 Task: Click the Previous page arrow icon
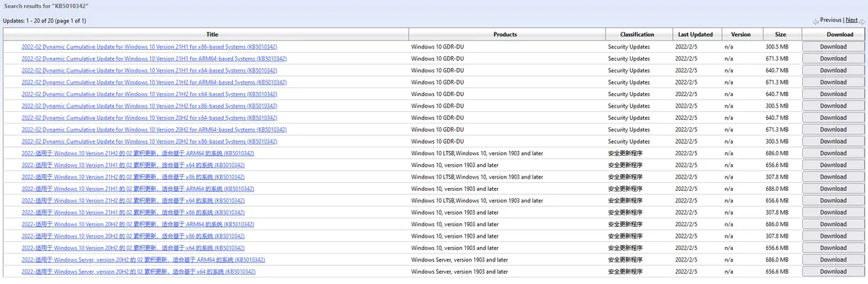coord(816,21)
